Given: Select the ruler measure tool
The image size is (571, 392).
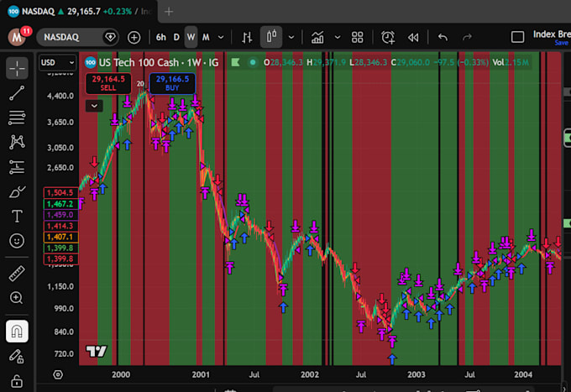Looking at the screenshot, I should 17,274.
